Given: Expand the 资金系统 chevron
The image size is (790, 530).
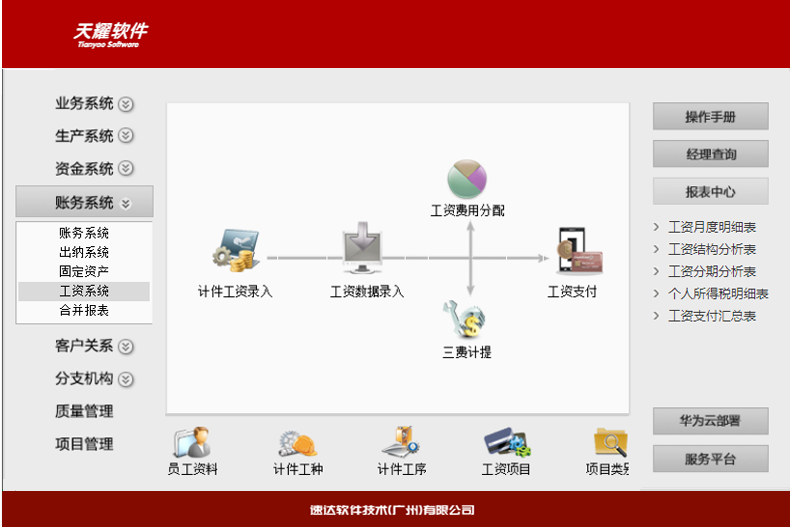Looking at the screenshot, I should point(126,168).
